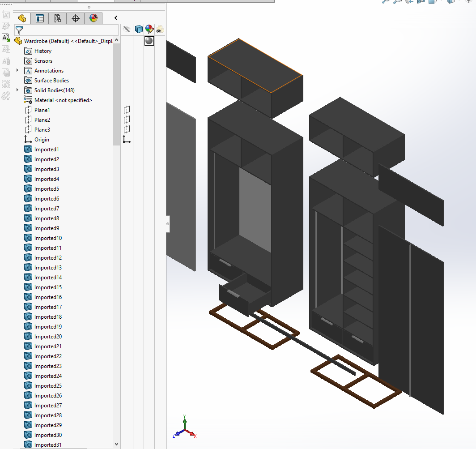
Task: Click the appearances column header icon
Action: point(149,30)
